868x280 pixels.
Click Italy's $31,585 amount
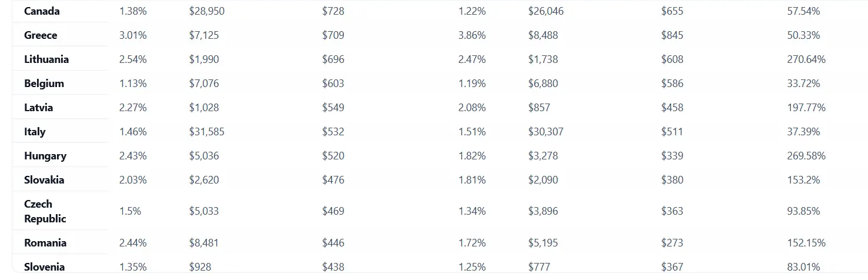click(207, 132)
